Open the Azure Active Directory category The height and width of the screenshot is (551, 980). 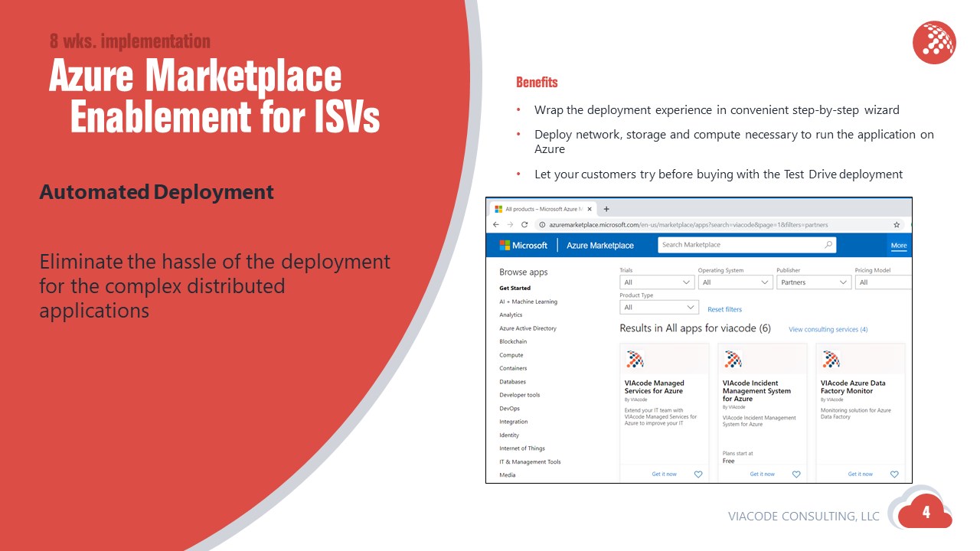528,328
